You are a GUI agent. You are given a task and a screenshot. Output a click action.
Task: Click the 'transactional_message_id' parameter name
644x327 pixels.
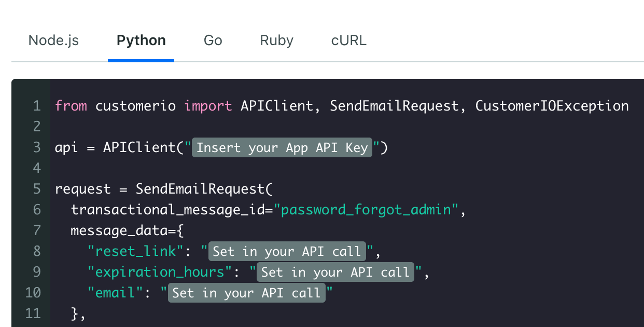(x=167, y=210)
